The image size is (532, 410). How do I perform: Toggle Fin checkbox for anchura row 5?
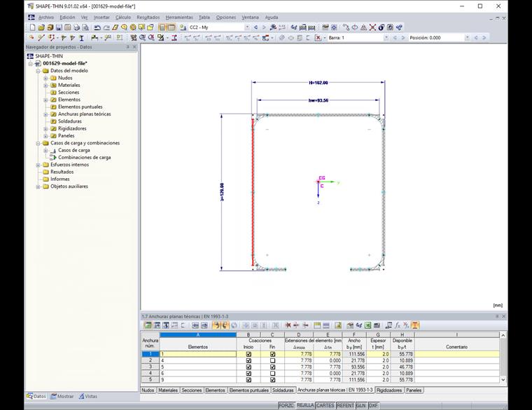point(272,380)
